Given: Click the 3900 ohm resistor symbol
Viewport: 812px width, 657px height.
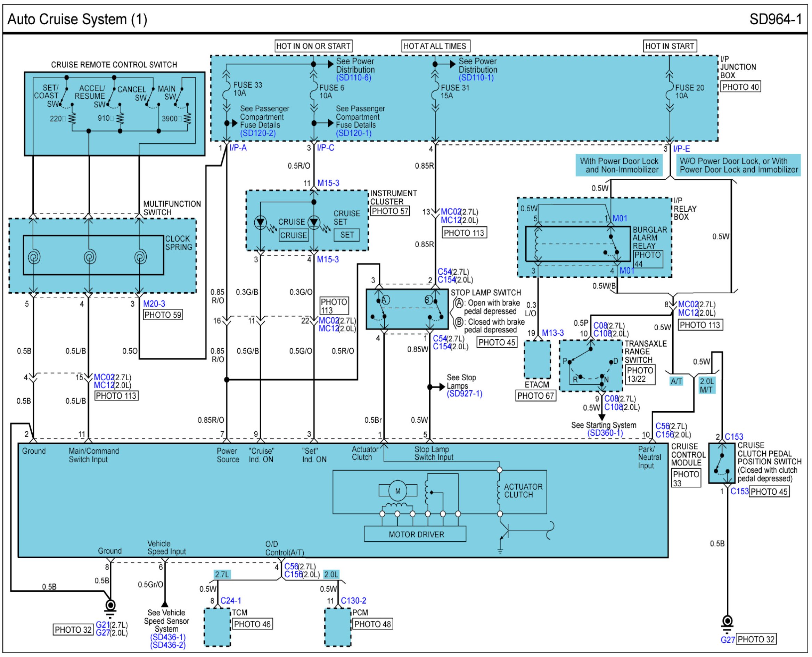Looking at the screenshot, I should coord(188,119).
